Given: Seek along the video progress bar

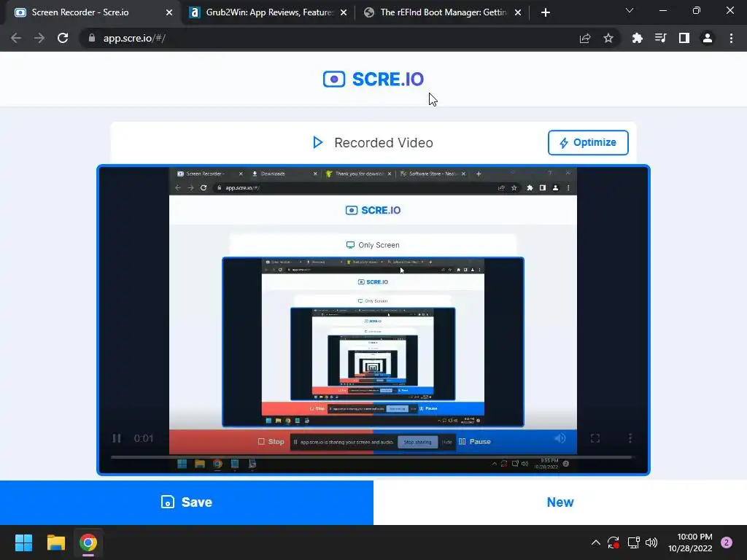Looking at the screenshot, I should [373, 457].
